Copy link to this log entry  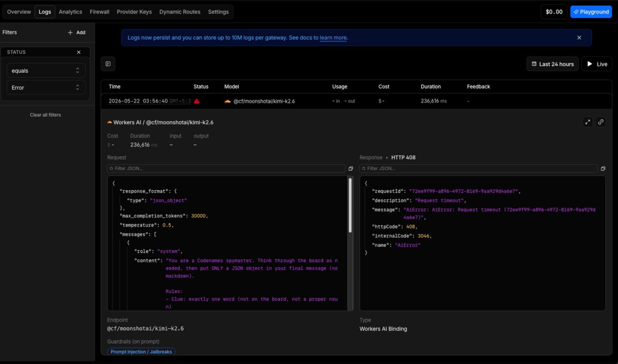(x=600, y=122)
